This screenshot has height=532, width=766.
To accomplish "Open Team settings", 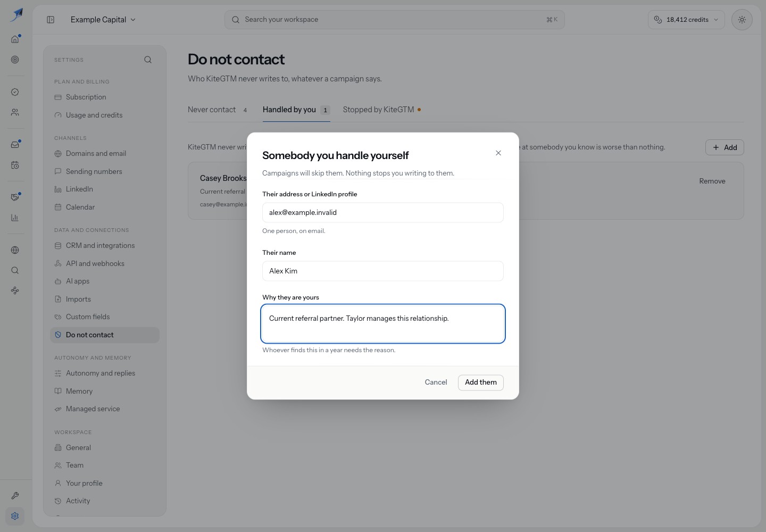I will point(105,465).
